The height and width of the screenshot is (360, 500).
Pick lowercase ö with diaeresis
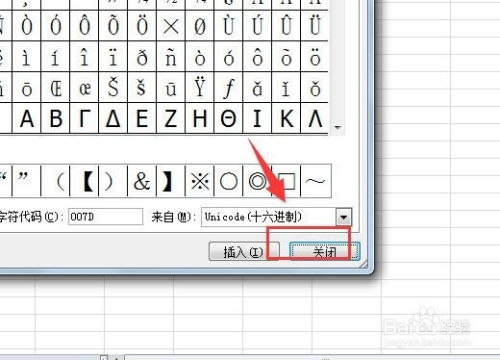coord(315,56)
